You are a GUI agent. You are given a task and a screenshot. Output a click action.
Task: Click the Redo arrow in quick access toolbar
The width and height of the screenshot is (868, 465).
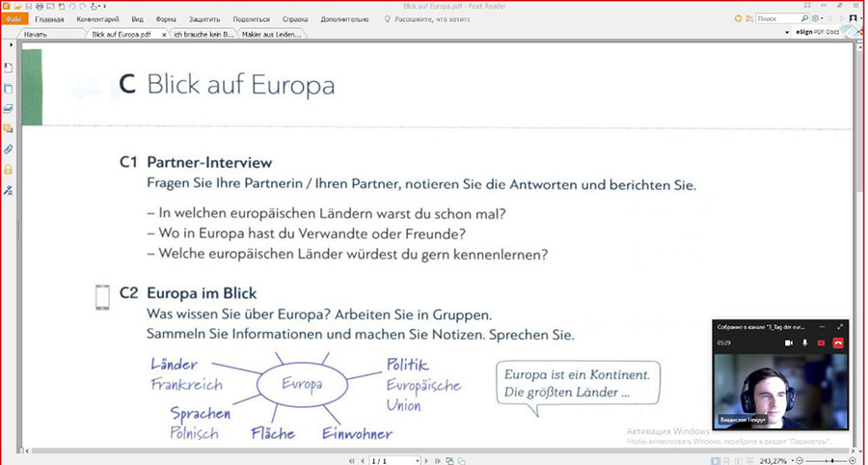(83, 6)
